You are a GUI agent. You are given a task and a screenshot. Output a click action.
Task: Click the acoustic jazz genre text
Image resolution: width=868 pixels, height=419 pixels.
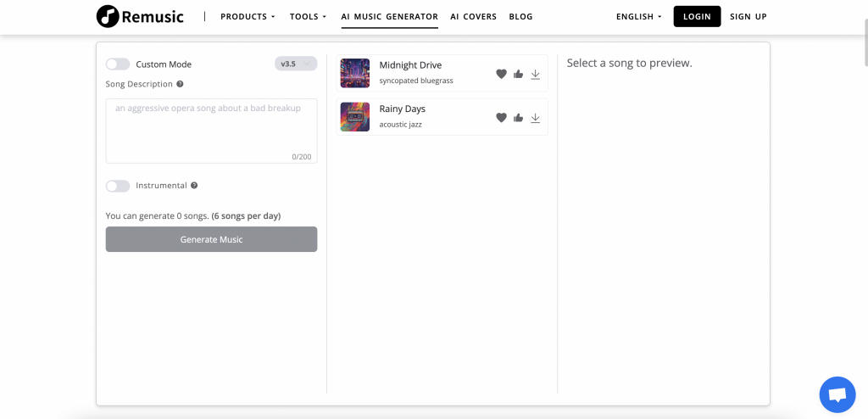pos(400,125)
